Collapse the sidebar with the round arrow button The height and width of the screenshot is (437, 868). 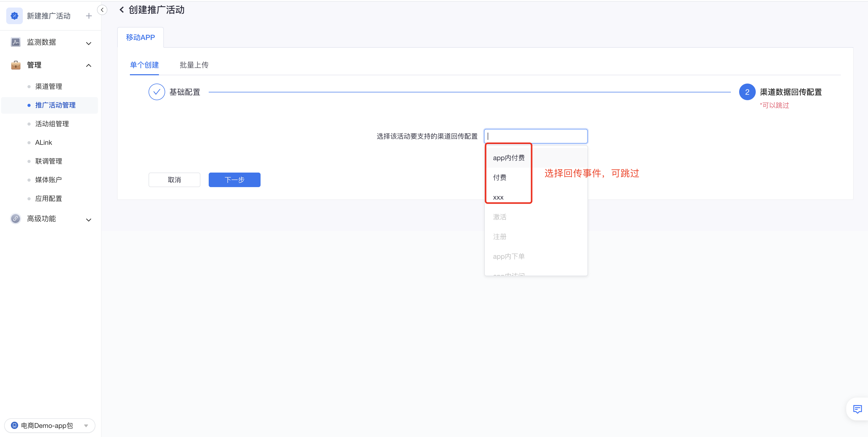[102, 10]
